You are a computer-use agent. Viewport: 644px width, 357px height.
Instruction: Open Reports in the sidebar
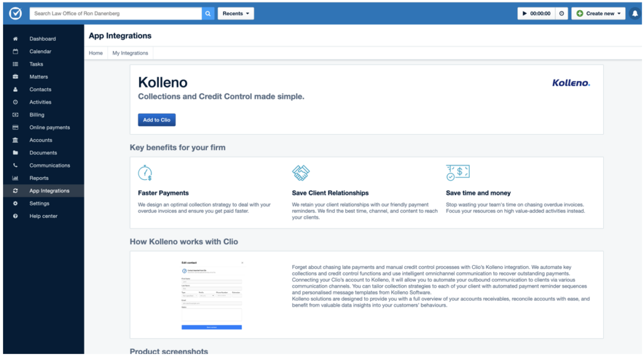39,178
